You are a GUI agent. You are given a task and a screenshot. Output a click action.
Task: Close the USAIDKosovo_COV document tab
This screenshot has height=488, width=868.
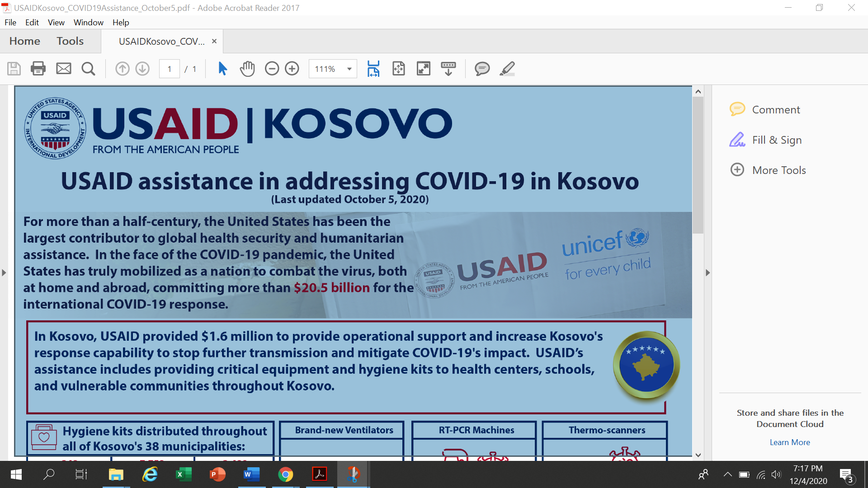214,41
